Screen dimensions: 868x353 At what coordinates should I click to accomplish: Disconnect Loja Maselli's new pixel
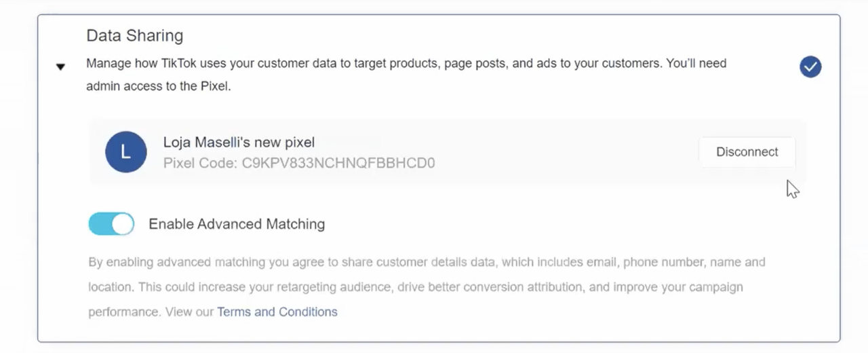point(747,152)
